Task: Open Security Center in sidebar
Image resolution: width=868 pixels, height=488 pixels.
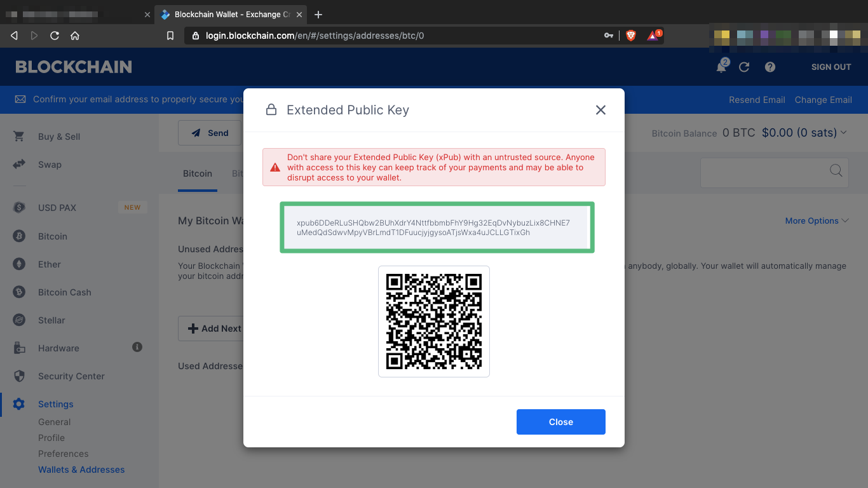Action: [x=71, y=376]
